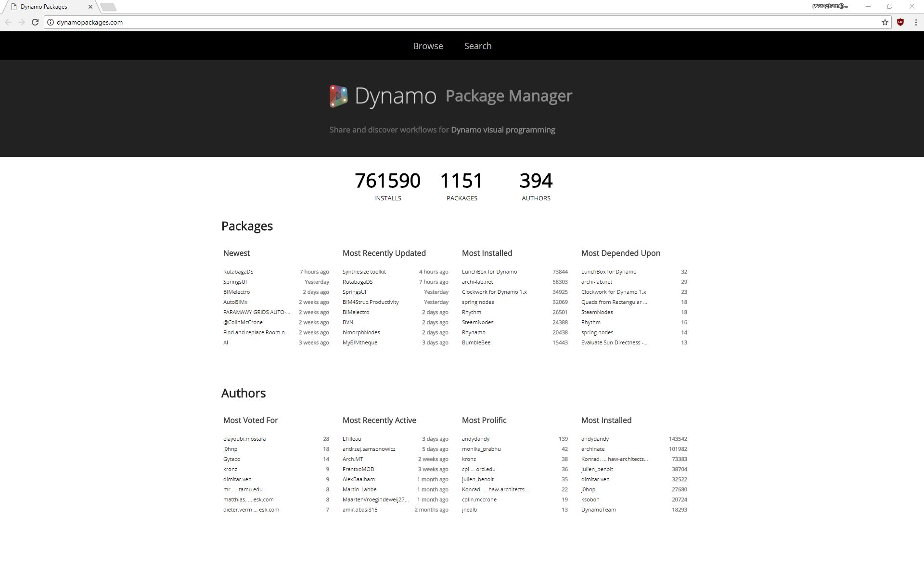The height and width of the screenshot is (578, 924).
Task: Open bimorphNodes package
Action: tap(361, 332)
